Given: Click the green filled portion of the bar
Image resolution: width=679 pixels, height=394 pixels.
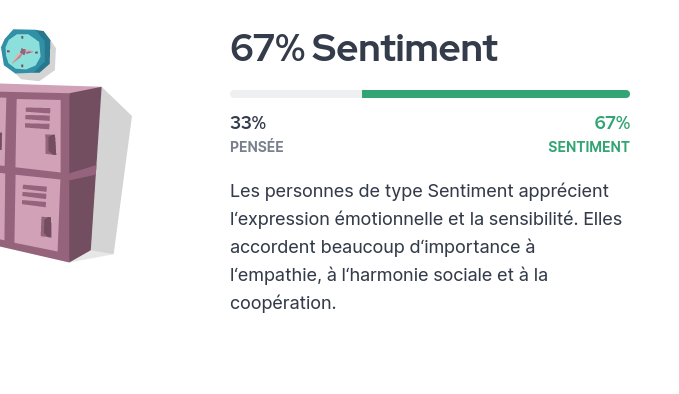Looking at the screenshot, I should tap(496, 94).
